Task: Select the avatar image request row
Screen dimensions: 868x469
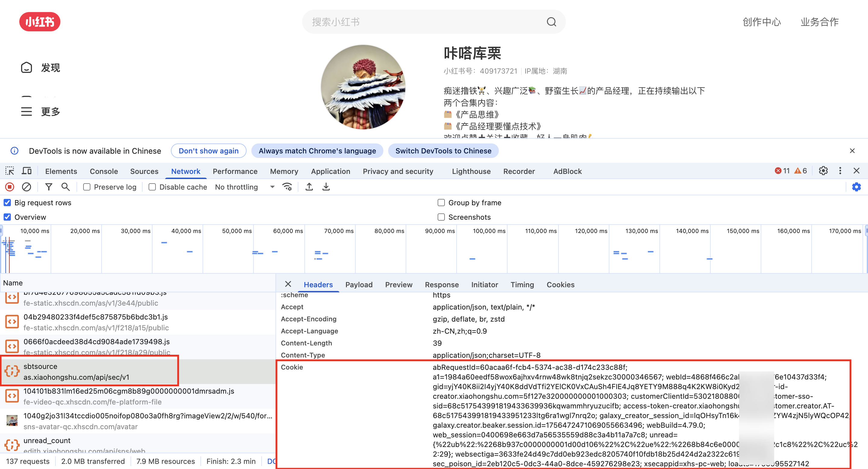Action: point(138,421)
